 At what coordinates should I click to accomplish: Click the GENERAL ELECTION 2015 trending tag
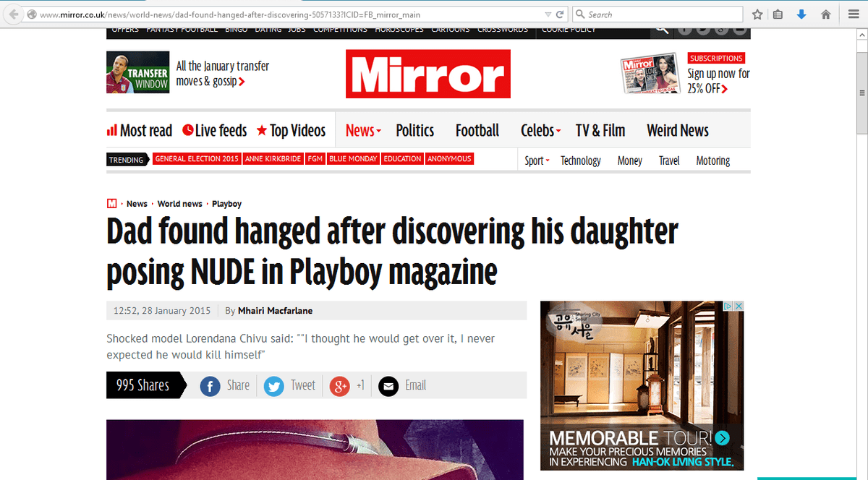coord(197,159)
